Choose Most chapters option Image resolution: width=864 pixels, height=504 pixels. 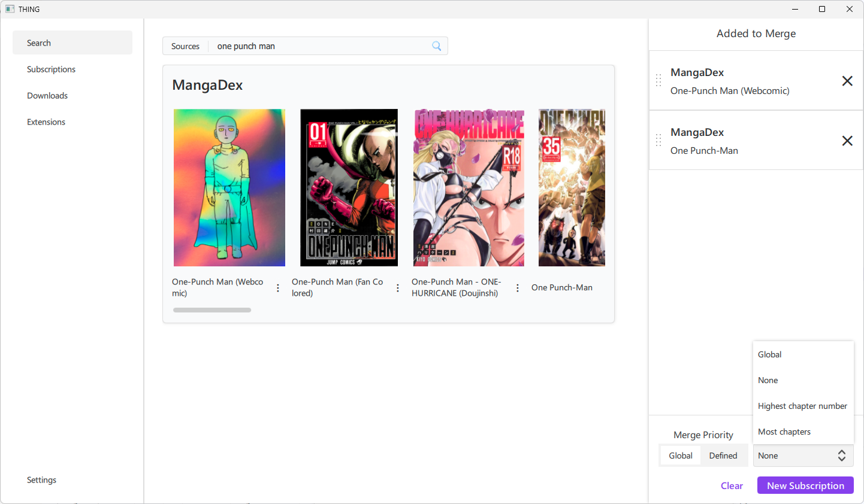[x=803, y=432]
